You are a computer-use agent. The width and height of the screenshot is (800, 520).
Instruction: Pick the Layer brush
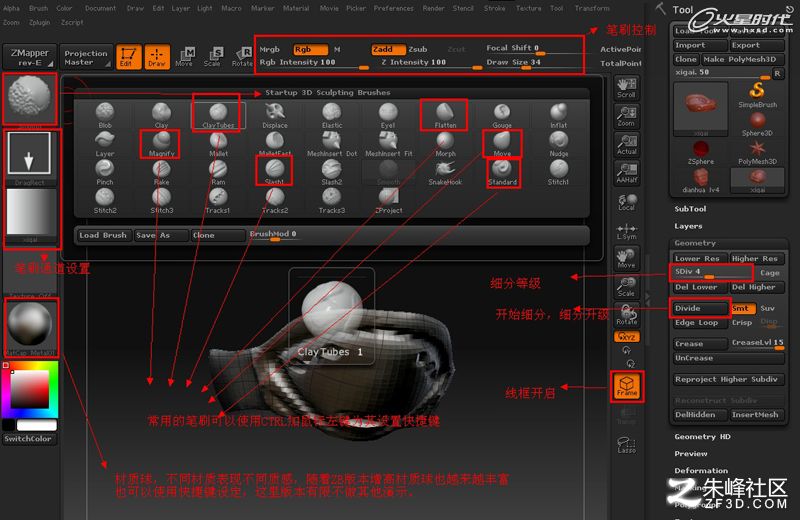click(105, 144)
